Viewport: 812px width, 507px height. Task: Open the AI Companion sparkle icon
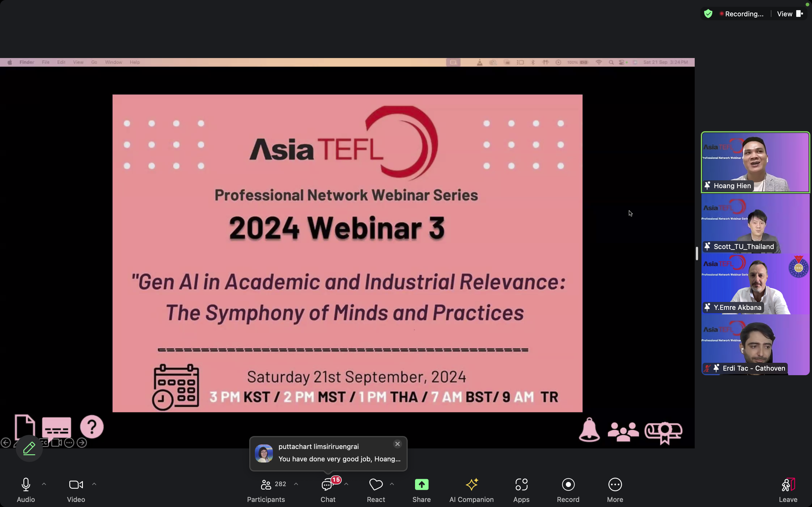pos(471,484)
